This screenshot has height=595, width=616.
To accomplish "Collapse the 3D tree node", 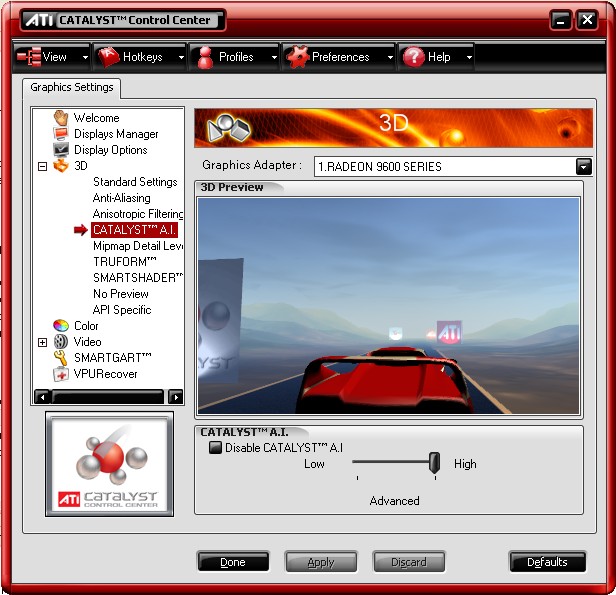I will tap(42, 166).
